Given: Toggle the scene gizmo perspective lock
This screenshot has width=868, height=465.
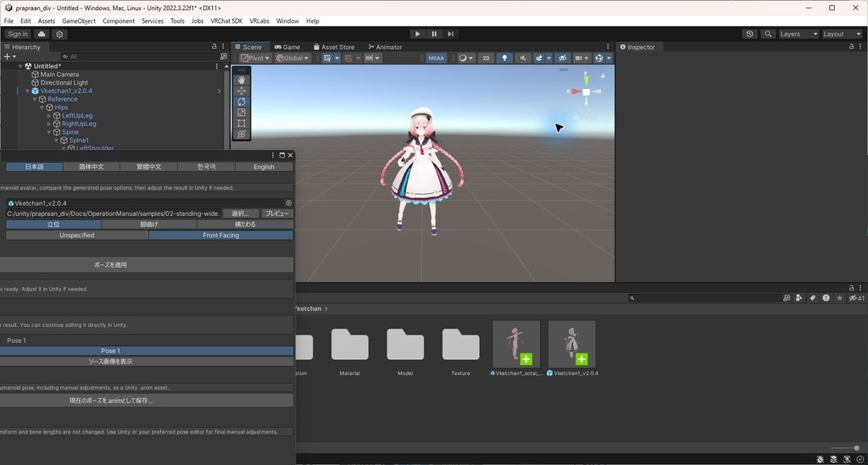Looking at the screenshot, I should [x=603, y=75].
